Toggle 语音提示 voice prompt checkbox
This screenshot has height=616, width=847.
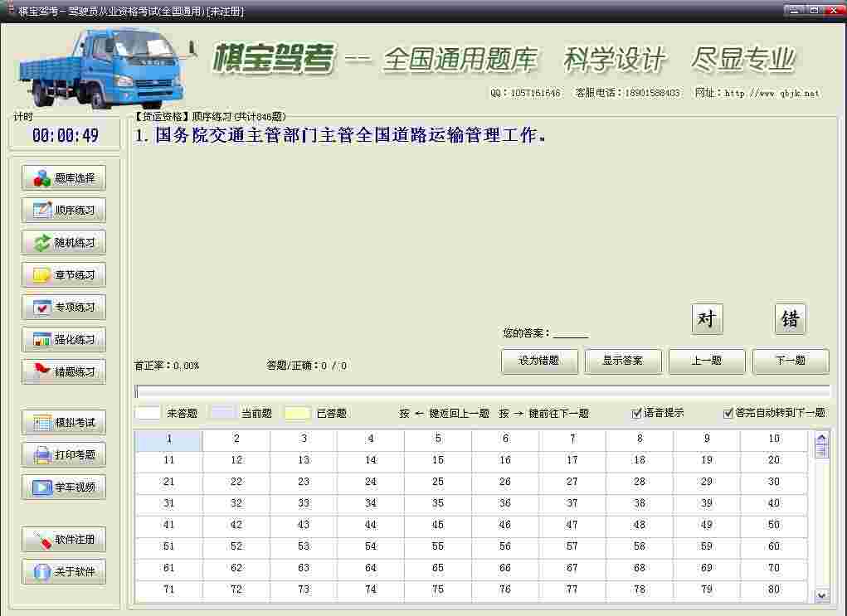[637, 413]
